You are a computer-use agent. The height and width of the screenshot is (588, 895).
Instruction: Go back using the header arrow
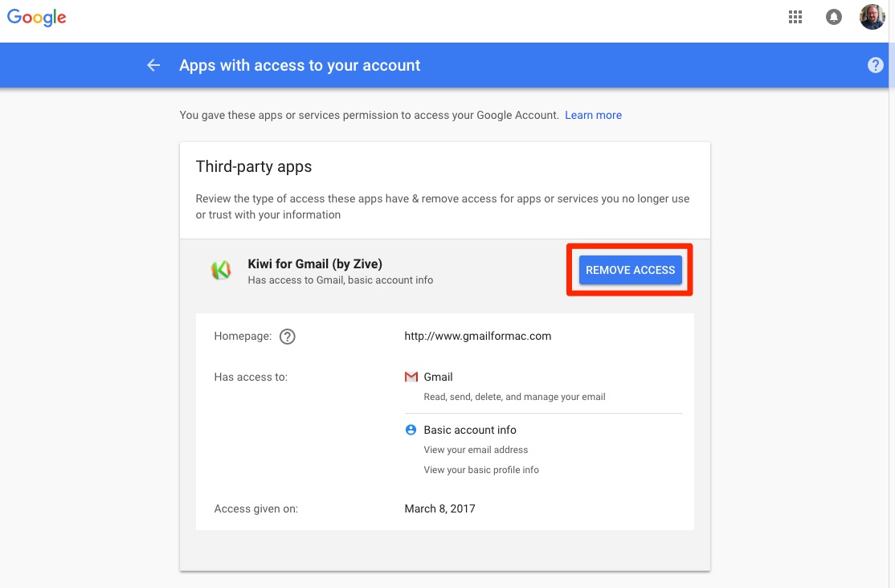pyautogui.click(x=153, y=65)
